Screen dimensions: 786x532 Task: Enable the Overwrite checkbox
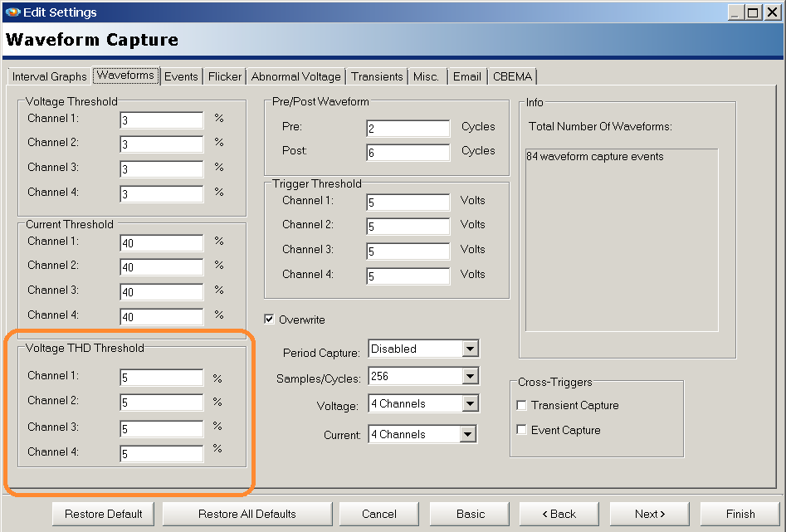click(270, 320)
